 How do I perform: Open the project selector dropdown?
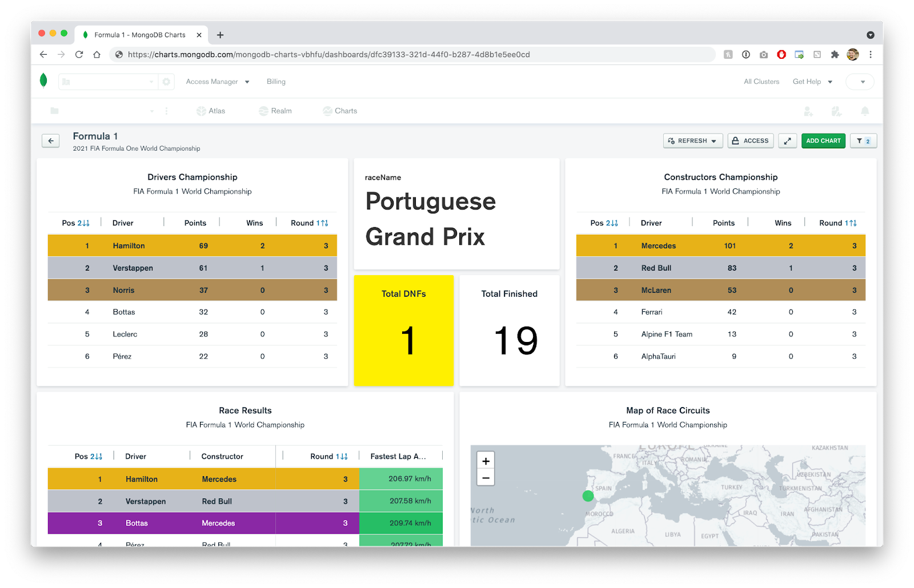(x=103, y=111)
